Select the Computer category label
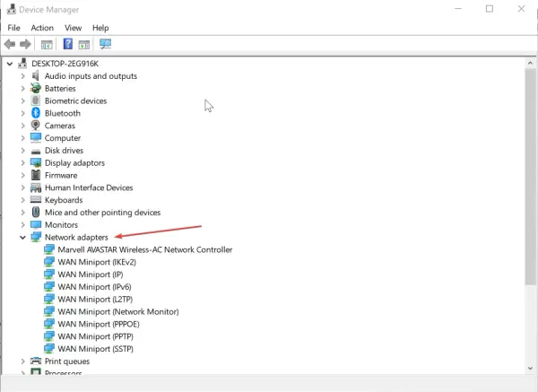538x392 pixels. 63,137
